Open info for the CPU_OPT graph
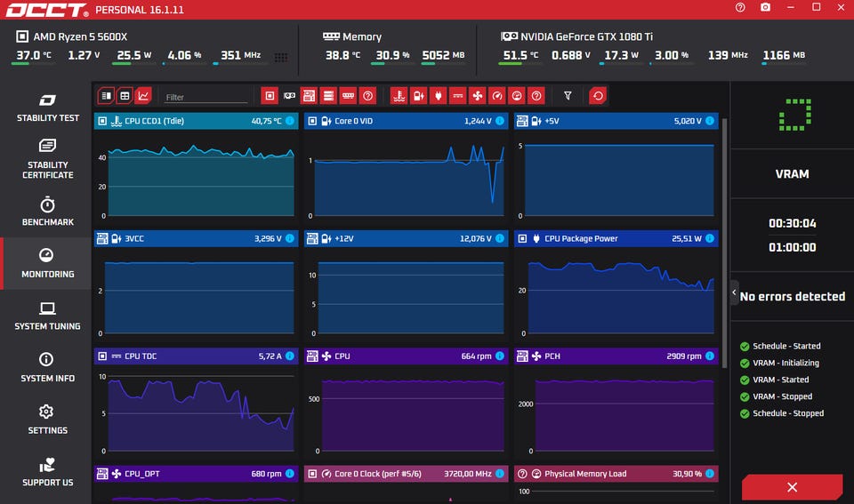 290,474
